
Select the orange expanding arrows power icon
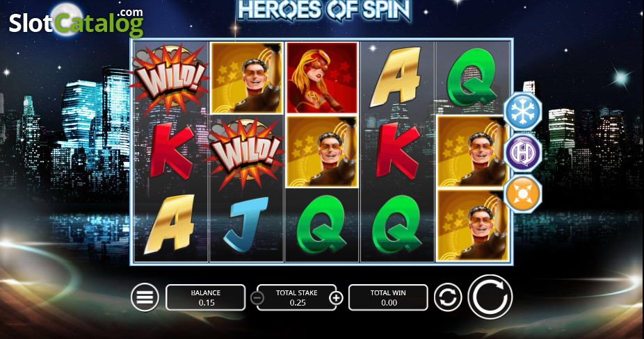pos(522,193)
